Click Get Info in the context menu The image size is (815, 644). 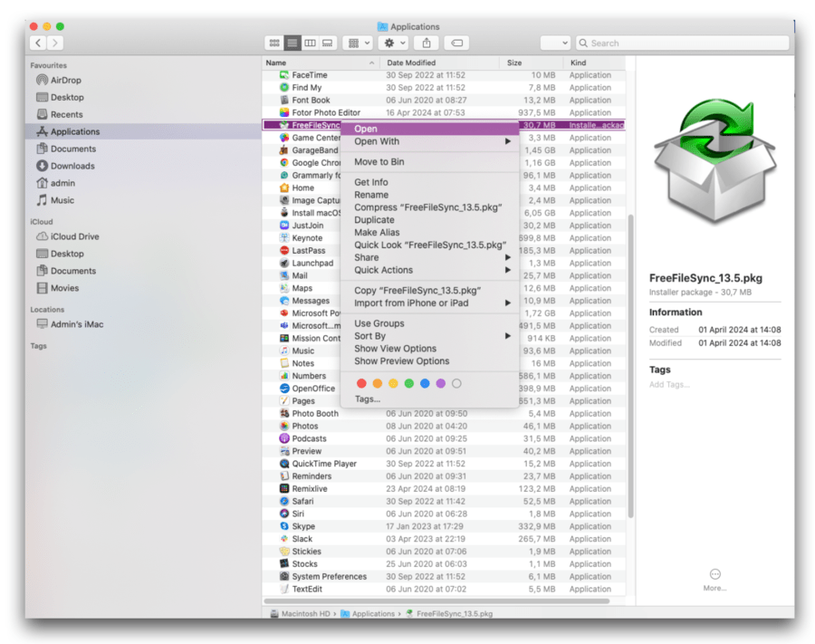(373, 181)
